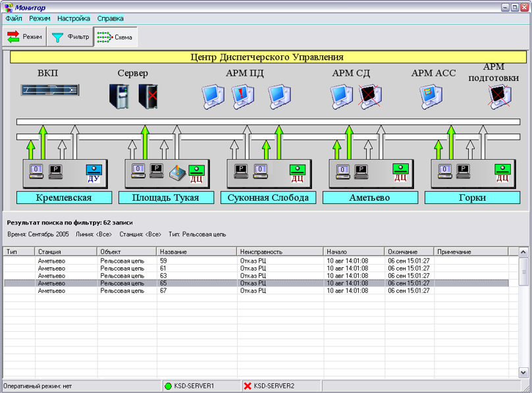
Task: Open the Фильтр toolbar button
Action: tap(70, 38)
